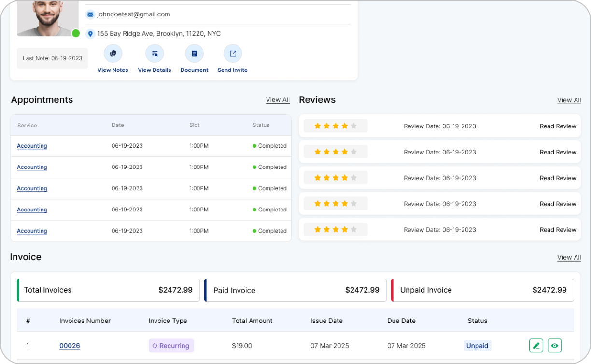Screen dimensions: 591x364
Task: Click the Document icon
Action: click(194, 54)
